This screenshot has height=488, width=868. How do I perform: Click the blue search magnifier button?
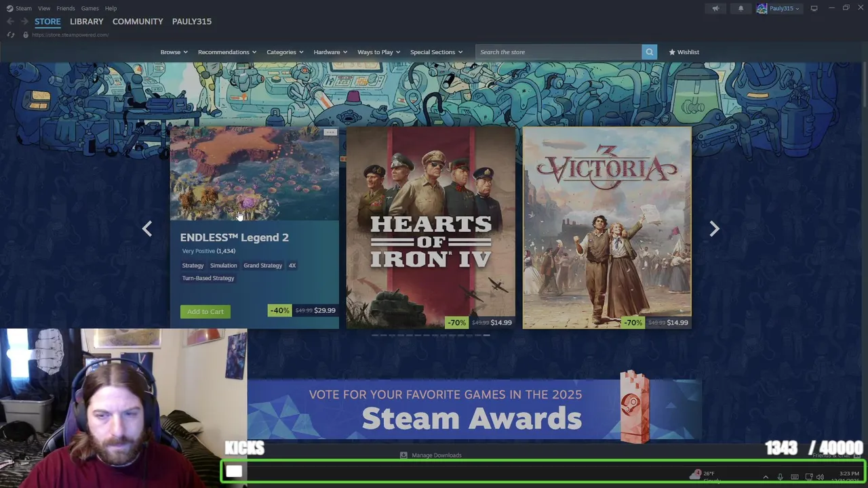click(x=649, y=52)
